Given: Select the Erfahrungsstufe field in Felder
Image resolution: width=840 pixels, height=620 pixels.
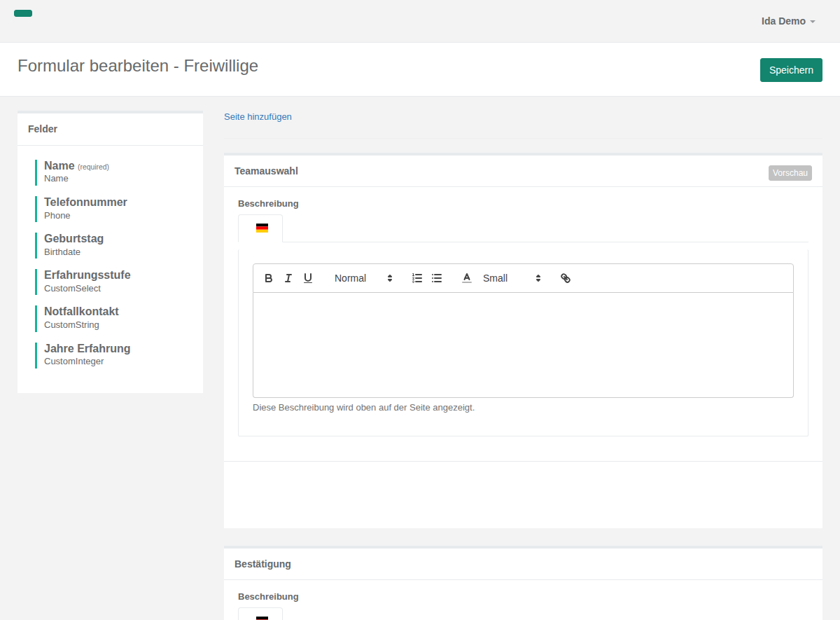Looking at the screenshot, I should click(112, 281).
